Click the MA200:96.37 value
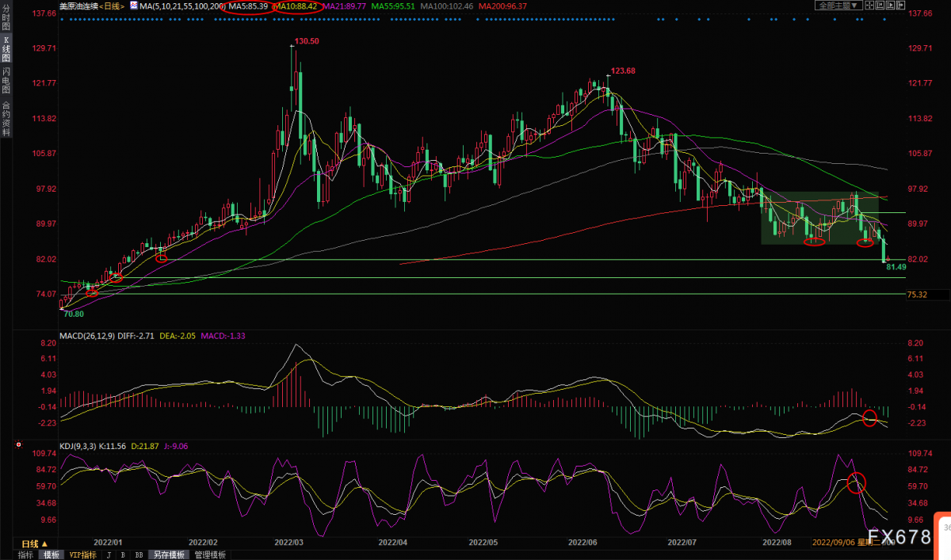 (502, 6)
